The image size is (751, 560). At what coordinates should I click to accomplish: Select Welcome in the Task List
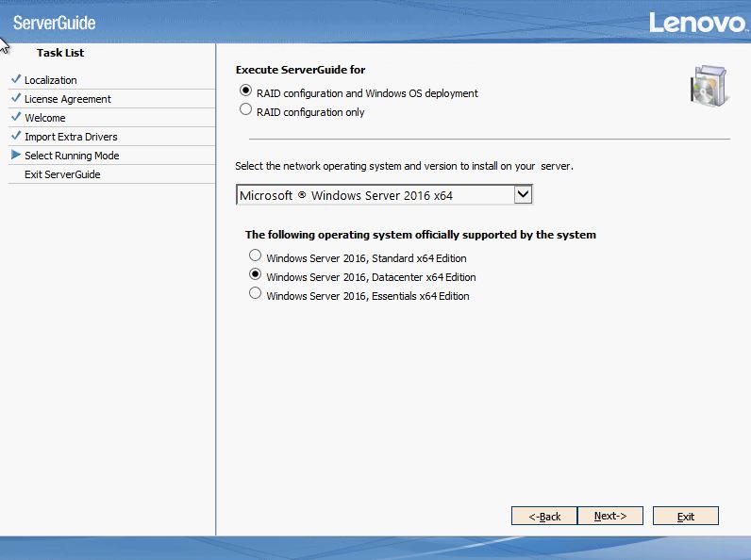[x=45, y=118]
